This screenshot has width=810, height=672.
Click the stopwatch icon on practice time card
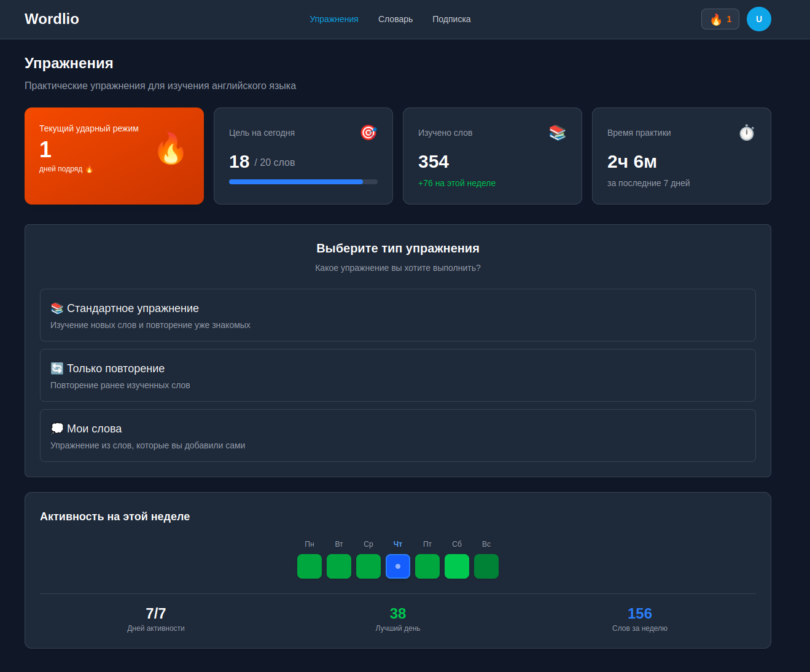coord(746,132)
